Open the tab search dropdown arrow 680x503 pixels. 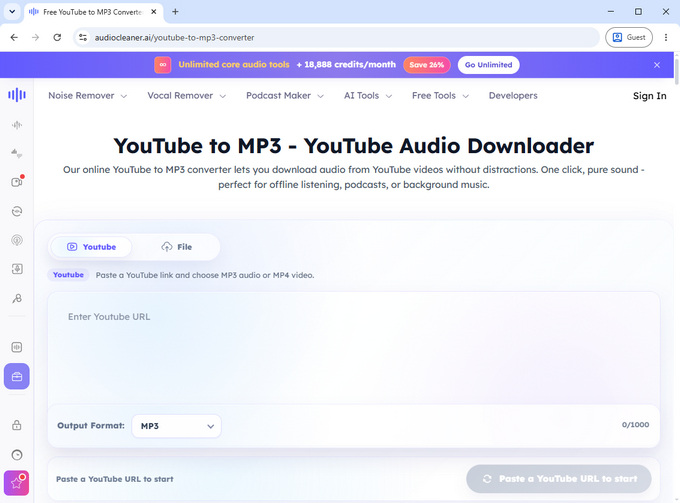(x=12, y=12)
